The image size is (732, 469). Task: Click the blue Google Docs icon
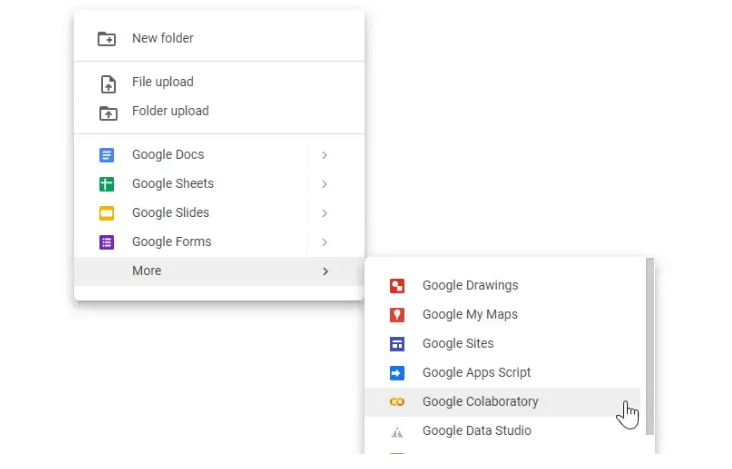tap(106, 155)
